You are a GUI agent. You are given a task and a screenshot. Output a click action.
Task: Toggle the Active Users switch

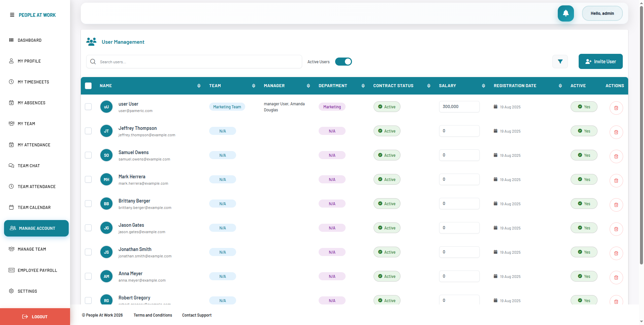click(343, 62)
